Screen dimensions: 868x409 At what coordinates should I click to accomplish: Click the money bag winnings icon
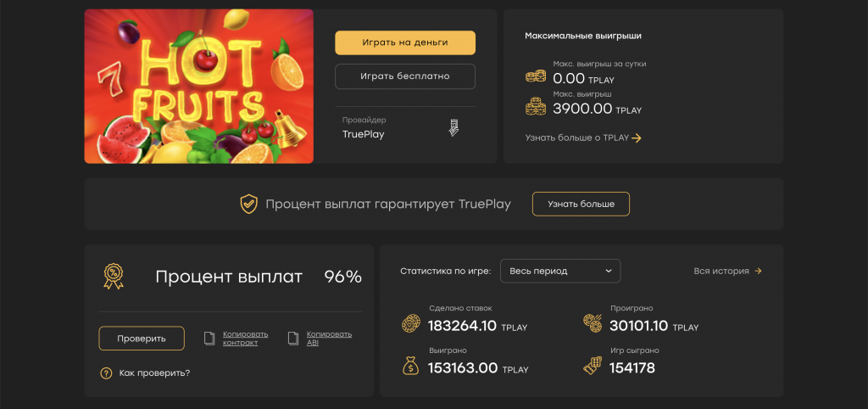(411, 366)
